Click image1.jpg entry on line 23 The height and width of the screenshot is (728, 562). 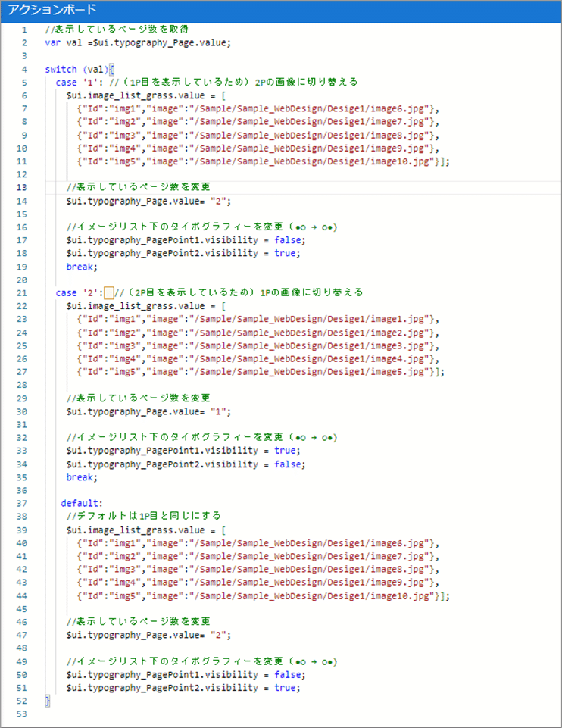click(x=258, y=320)
